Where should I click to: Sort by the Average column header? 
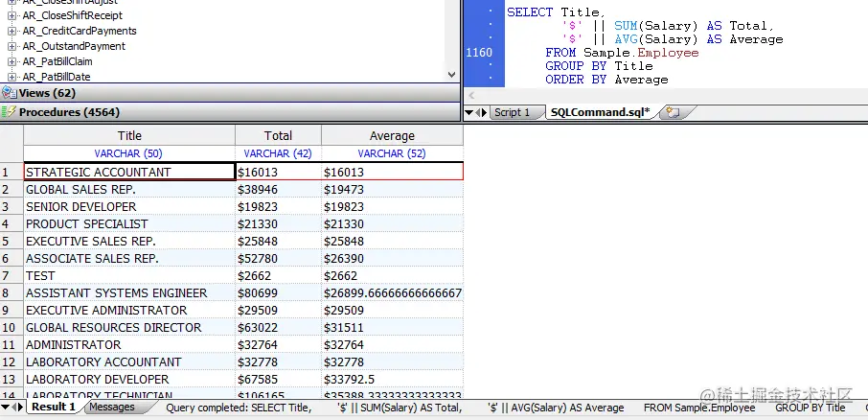[392, 136]
